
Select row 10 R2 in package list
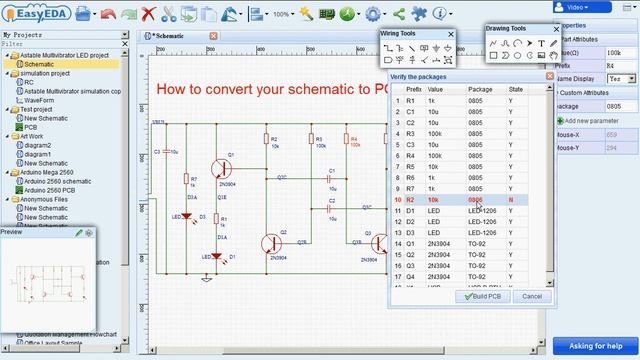coord(460,200)
